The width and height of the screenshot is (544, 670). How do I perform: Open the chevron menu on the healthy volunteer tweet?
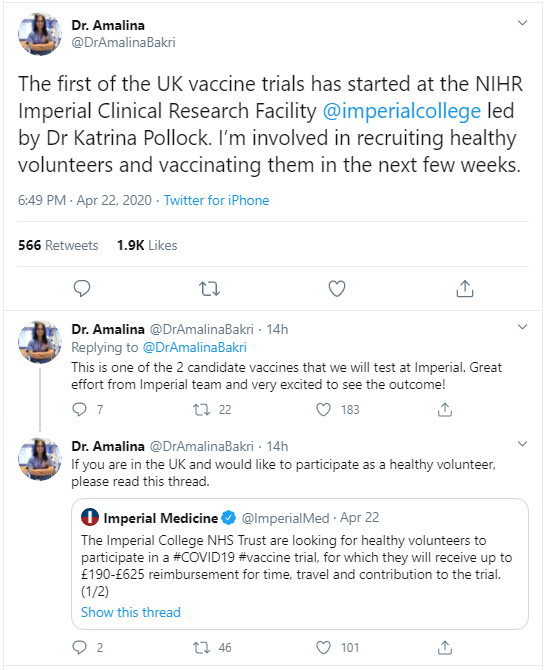click(522, 444)
